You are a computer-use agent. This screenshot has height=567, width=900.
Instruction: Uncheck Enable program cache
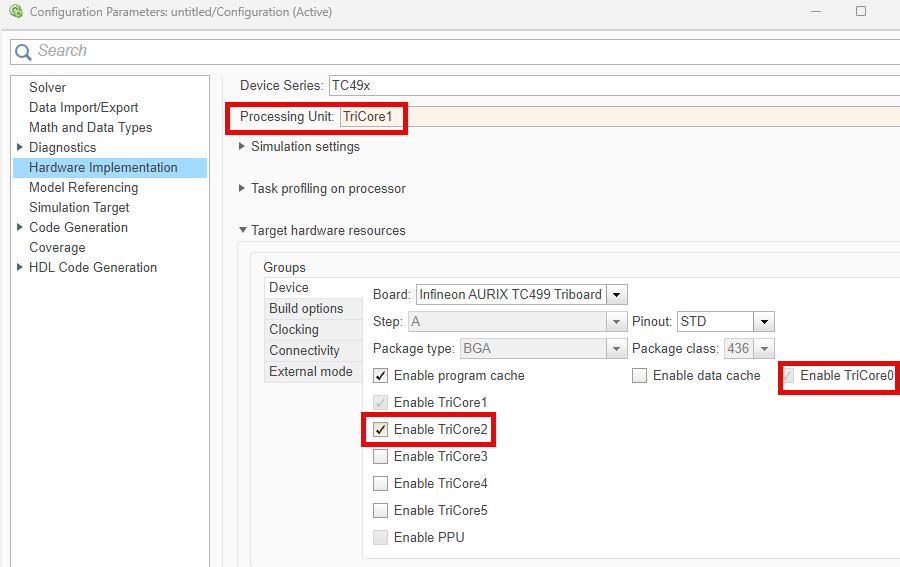[381, 376]
